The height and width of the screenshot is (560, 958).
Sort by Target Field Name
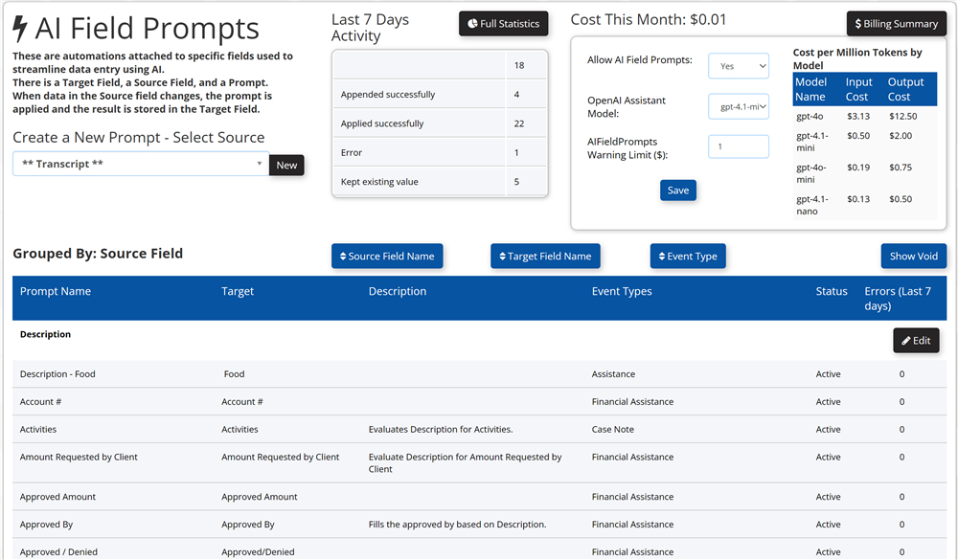pyautogui.click(x=546, y=257)
